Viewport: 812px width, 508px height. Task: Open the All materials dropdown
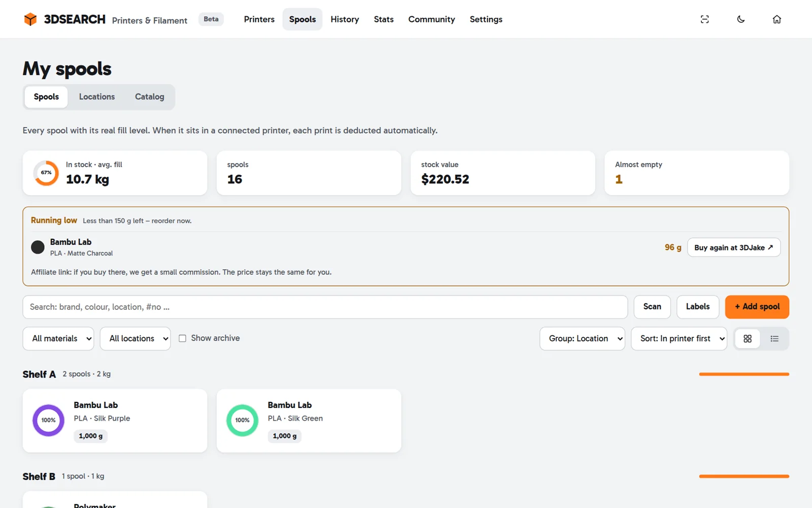coord(58,339)
